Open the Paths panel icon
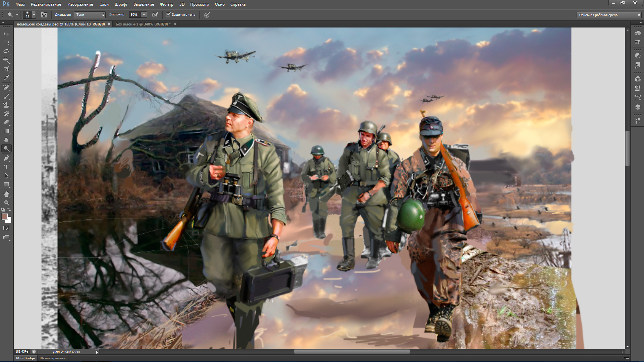 point(638,98)
